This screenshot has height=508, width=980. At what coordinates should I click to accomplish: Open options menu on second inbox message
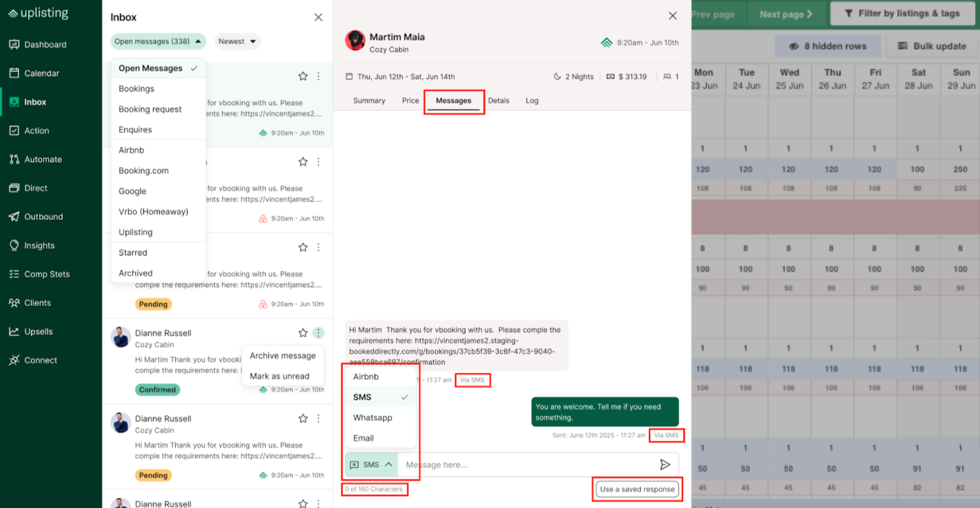coord(318,162)
